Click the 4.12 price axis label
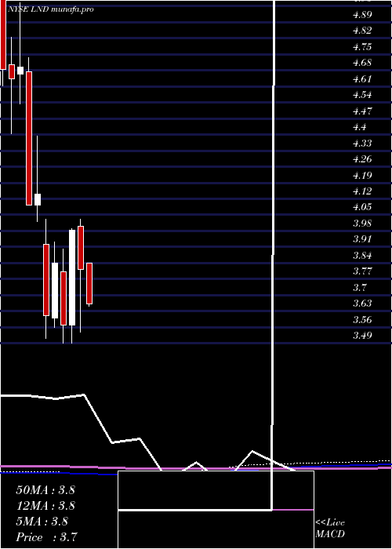 (x=362, y=191)
